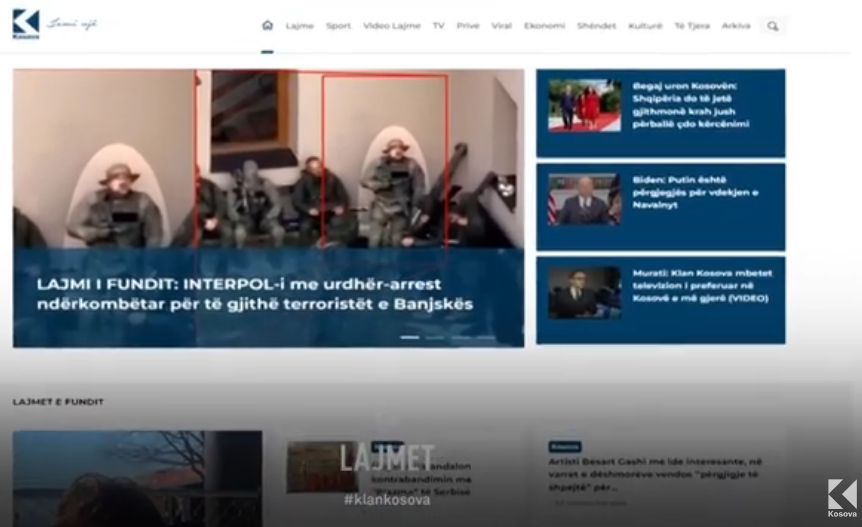Viewport: 862px width, 527px height.
Task: Open the Artisti Besart Gashi article
Action: click(655, 474)
